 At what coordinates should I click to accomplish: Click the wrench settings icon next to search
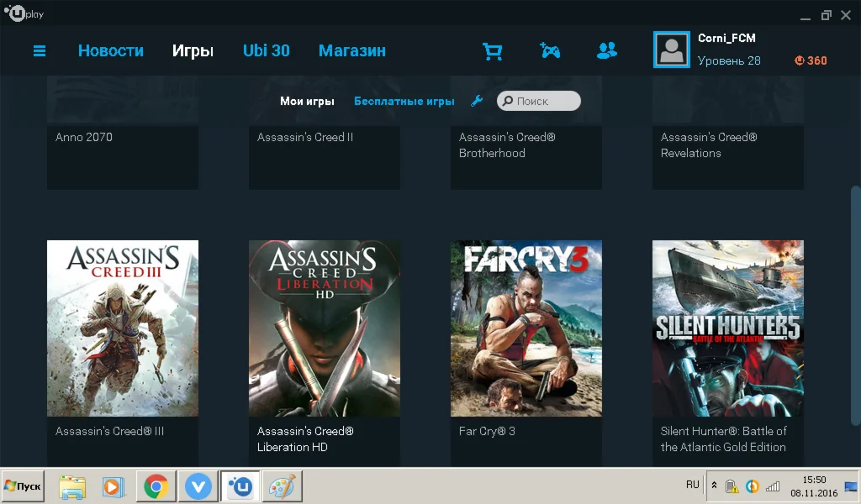coord(477,100)
